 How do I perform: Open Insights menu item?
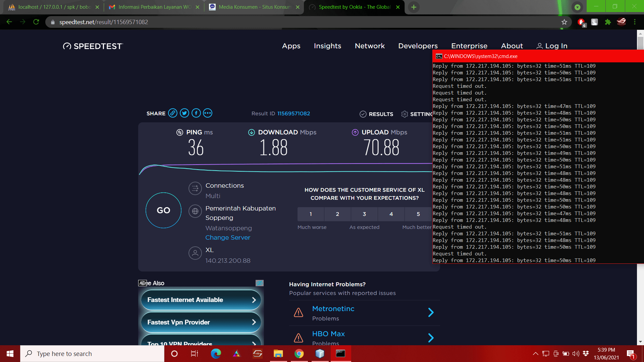click(327, 46)
